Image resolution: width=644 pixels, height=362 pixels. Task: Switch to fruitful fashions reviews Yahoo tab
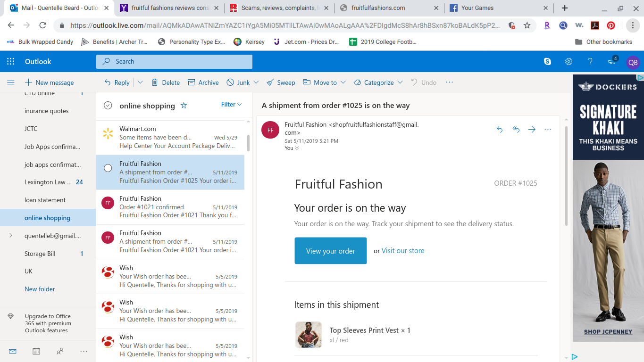point(169,8)
